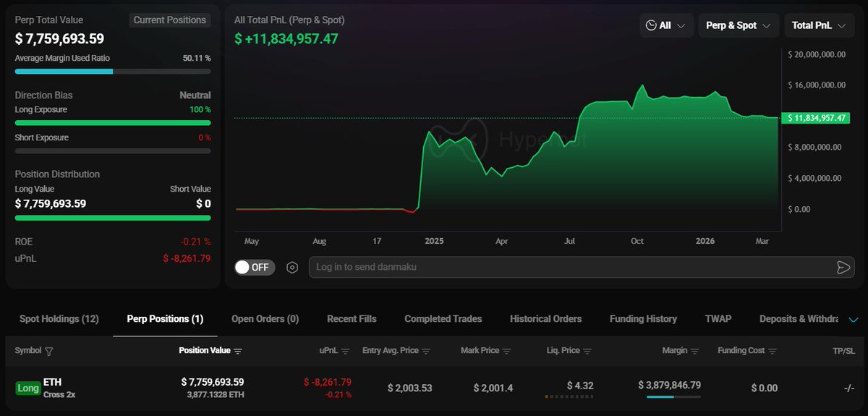Expand the Perp & Spot dropdown
This screenshot has height=416, width=868.
[738, 25]
